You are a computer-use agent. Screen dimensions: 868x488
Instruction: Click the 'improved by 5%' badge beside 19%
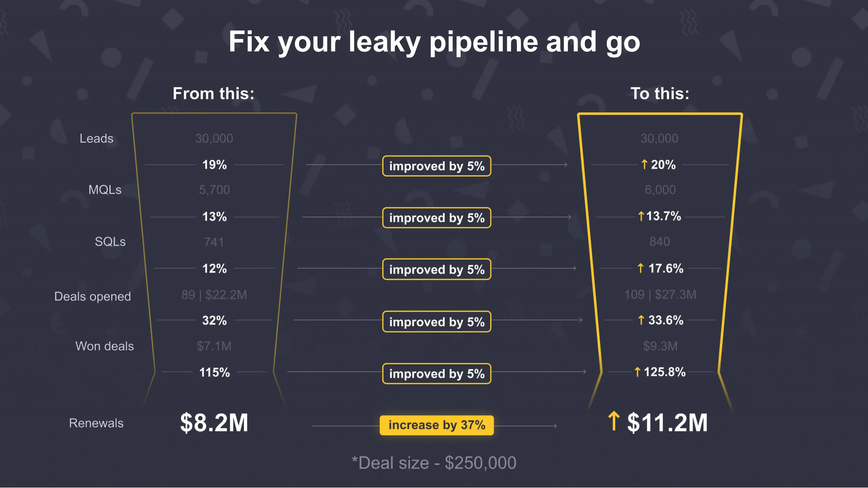coord(437,166)
